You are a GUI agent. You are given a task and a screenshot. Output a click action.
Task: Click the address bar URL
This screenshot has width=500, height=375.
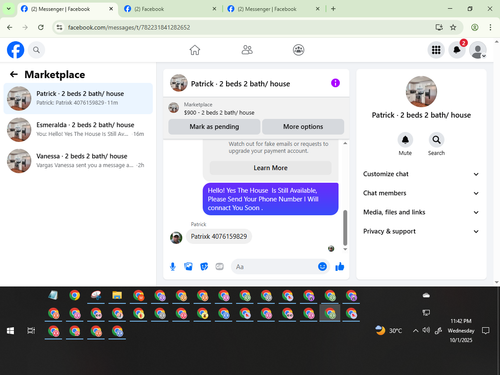[129, 27]
